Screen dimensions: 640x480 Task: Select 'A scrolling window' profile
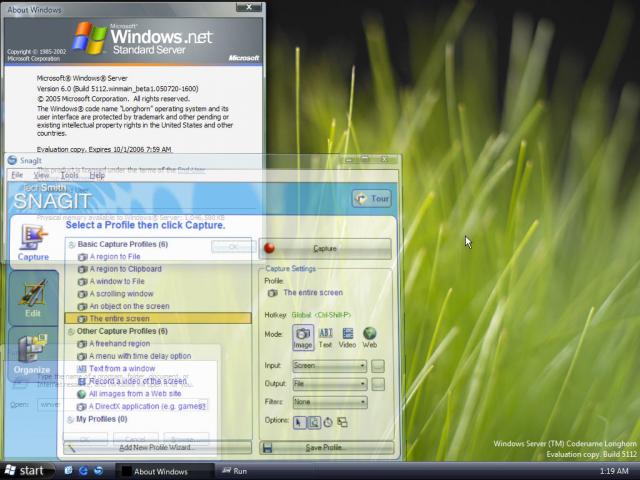(x=122, y=294)
